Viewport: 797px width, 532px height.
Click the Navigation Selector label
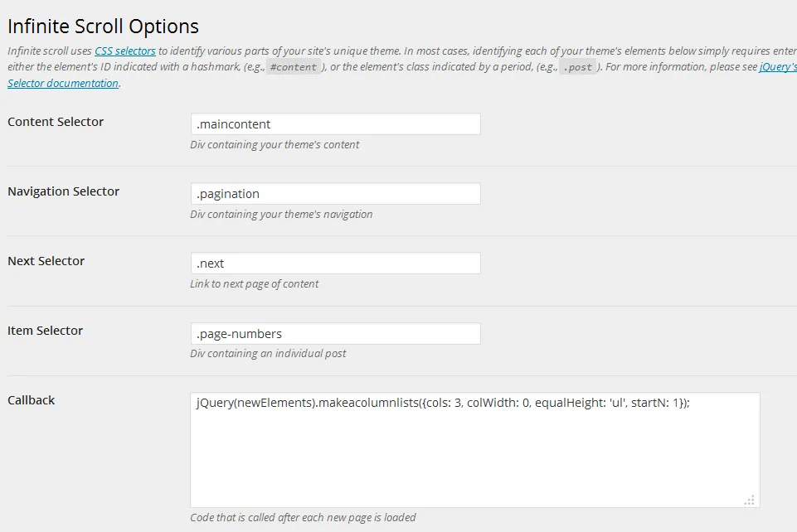pos(64,191)
